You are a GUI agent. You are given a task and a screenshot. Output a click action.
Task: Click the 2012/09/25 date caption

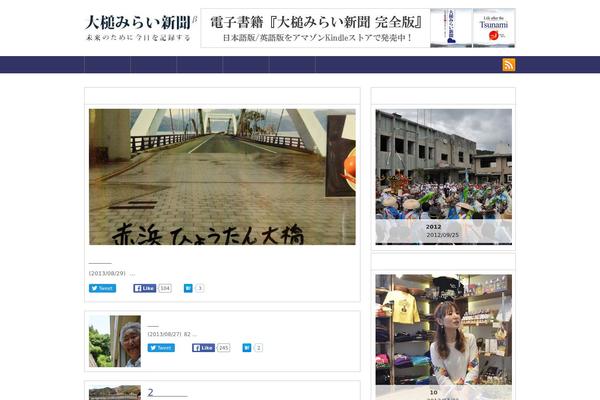pos(442,235)
